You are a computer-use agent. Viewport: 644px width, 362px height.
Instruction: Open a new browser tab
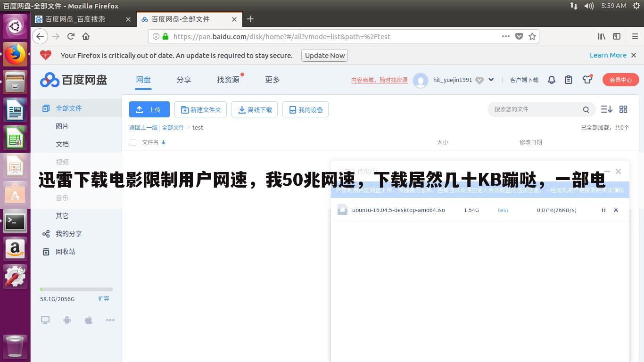[x=250, y=19]
